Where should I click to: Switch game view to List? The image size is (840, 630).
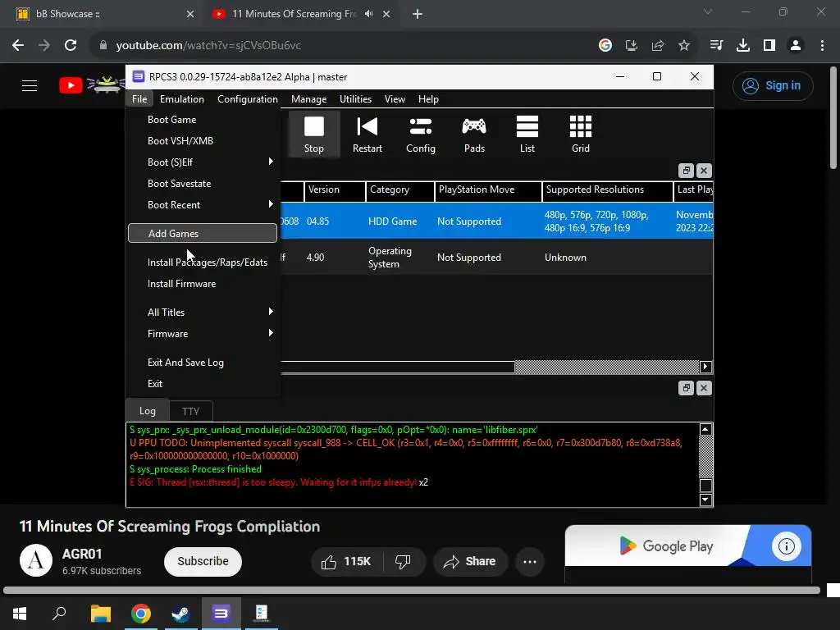click(x=527, y=135)
